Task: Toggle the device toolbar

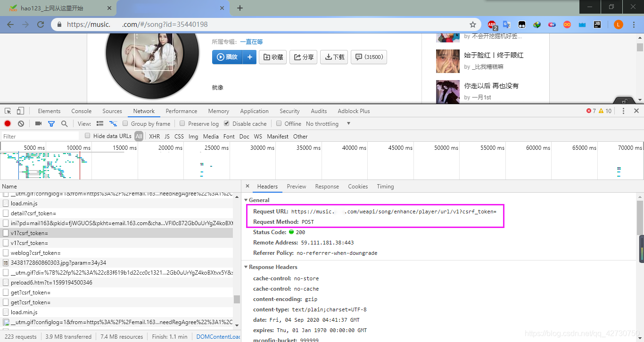Action: pos(20,111)
